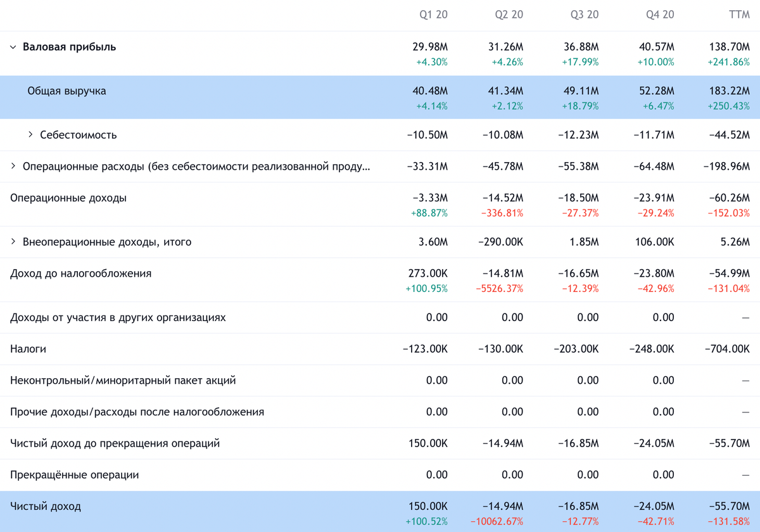Select the Q4 20 column header
The image size is (760, 532).
pos(659,15)
